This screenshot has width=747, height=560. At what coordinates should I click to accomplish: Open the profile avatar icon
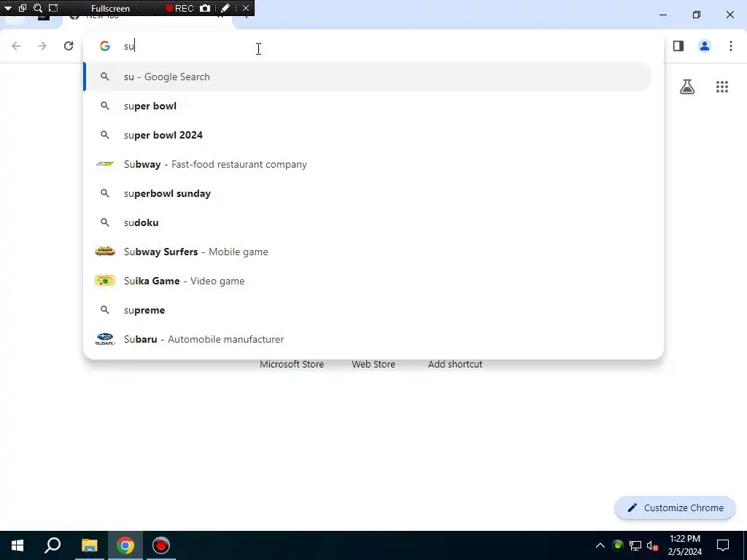point(705,46)
